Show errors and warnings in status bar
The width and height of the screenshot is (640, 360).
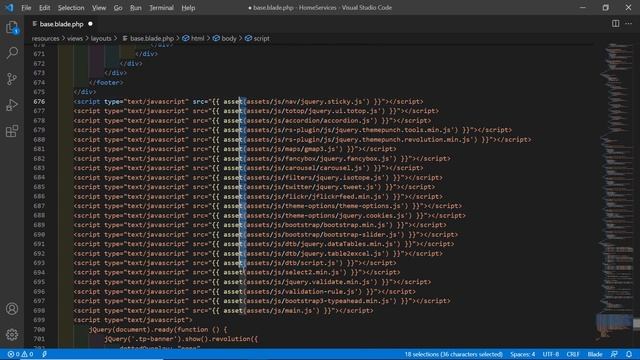point(20,354)
